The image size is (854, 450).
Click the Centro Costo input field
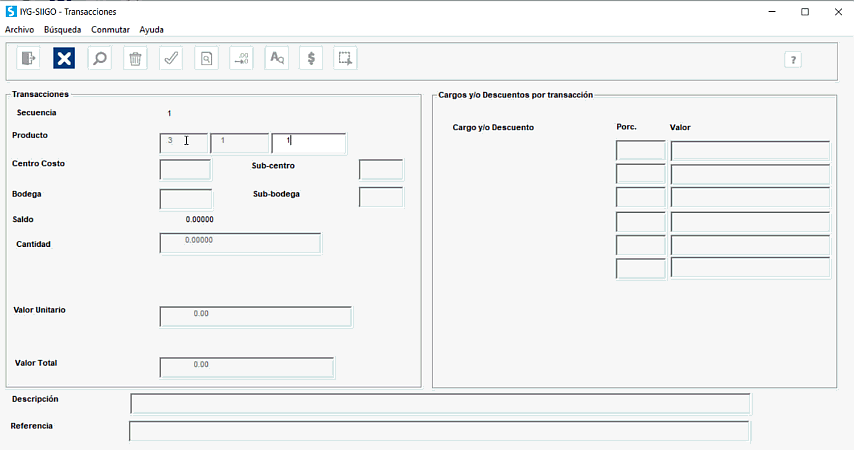pos(185,169)
